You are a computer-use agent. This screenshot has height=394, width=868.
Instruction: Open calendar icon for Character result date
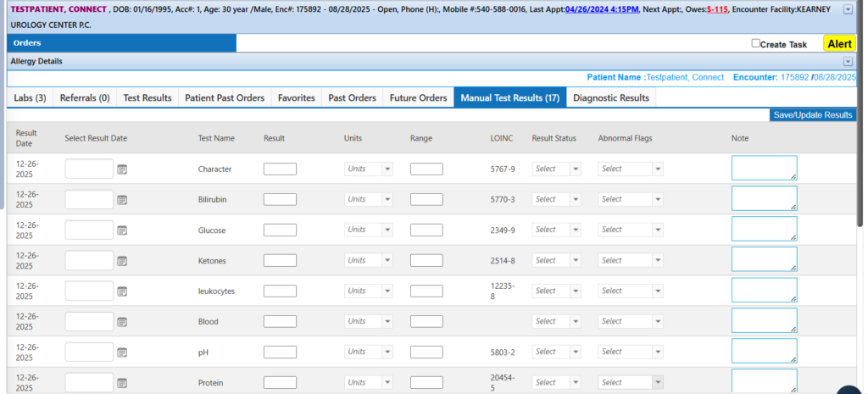click(122, 169)
